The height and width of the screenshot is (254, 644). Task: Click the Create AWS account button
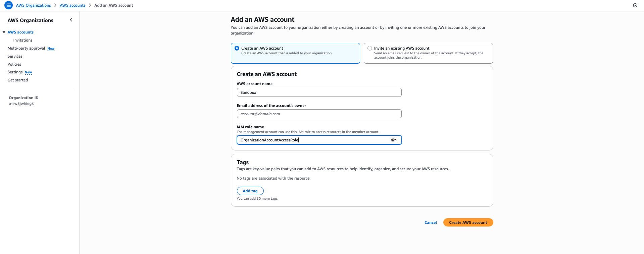pos(468,223)
